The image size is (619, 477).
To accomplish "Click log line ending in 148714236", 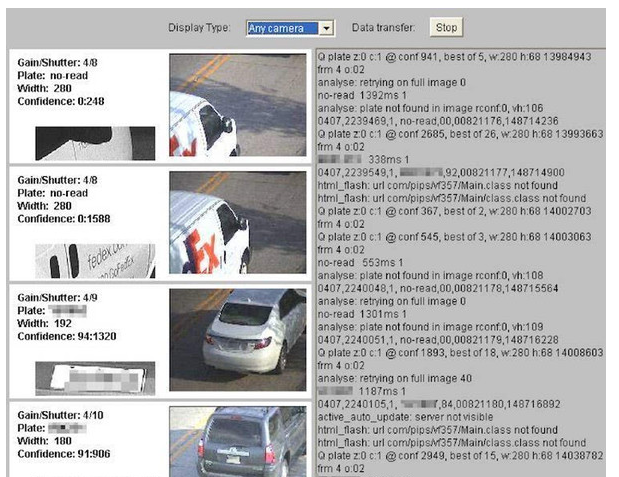I will tap(438, 121).
